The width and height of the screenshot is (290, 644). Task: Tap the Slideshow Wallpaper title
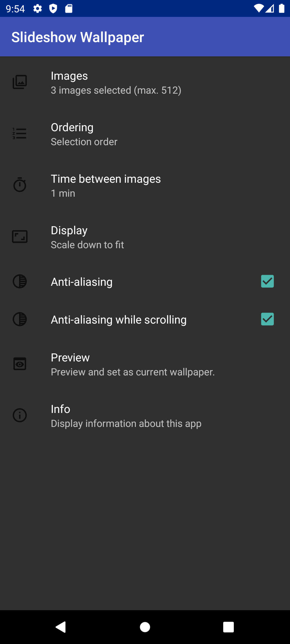click(78, 37)
